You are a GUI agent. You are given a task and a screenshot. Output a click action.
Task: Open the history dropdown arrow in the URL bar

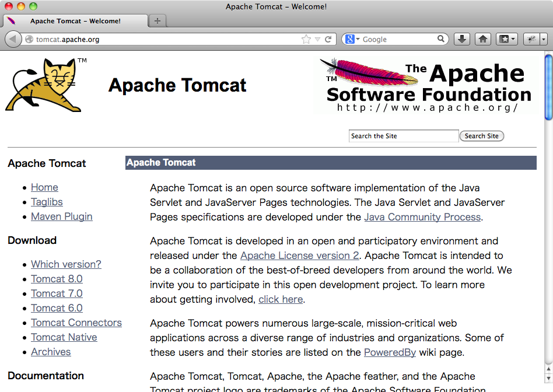point(317,39)
